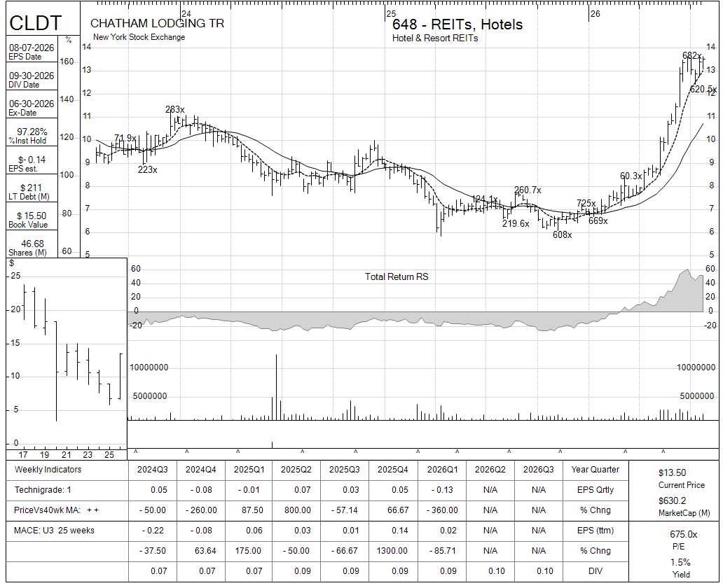
Task: Click the 219.6x price annotation
Action: pos(516,223)
